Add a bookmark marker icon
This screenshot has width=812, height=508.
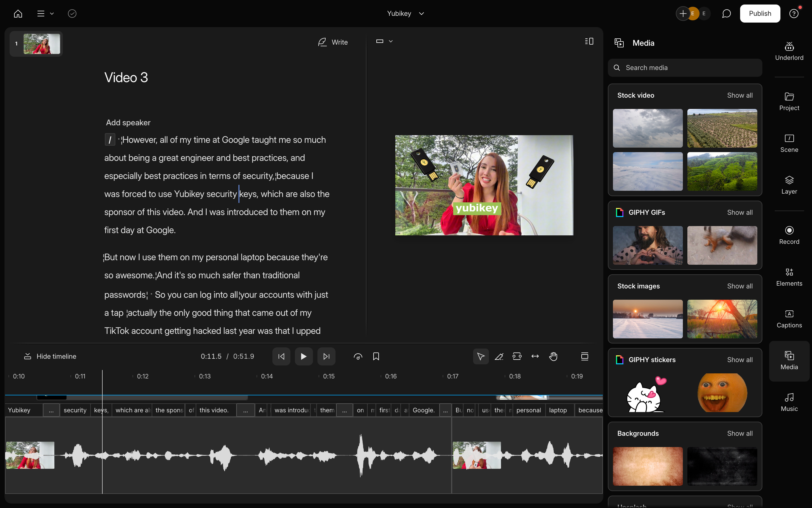(x=376, y=356)
